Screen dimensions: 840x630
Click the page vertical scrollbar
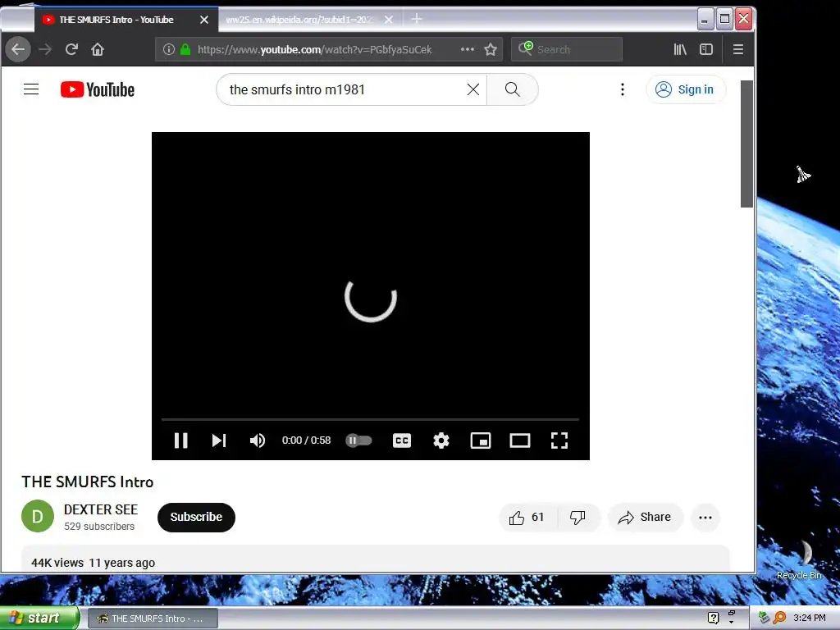pos(746,144)
